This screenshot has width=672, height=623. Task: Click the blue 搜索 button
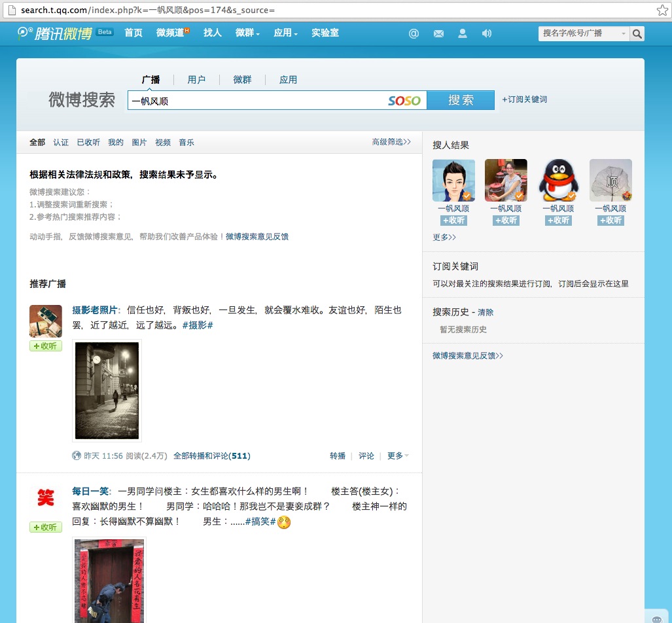(x=461, y=100)
